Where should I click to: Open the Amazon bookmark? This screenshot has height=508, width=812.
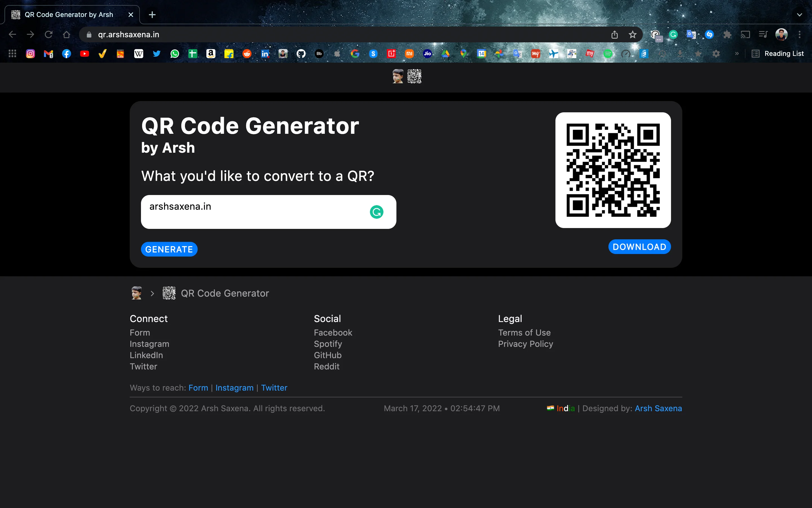211,54
